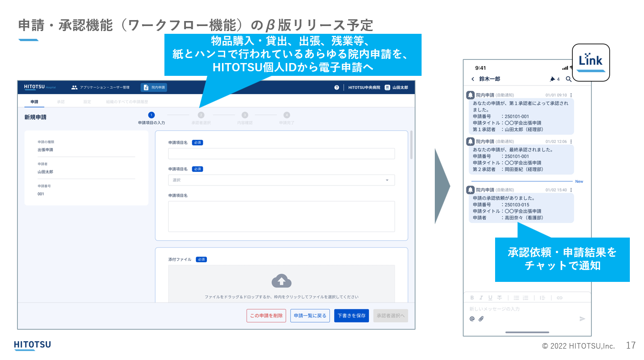Click the 申請一覧に戻る button
The image size is (644, 360).
310,316
